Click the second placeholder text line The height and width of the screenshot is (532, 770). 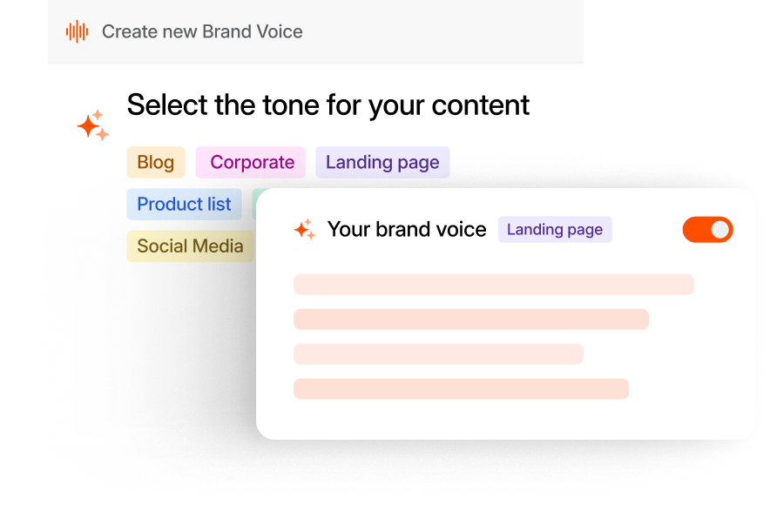click(470, 319)
